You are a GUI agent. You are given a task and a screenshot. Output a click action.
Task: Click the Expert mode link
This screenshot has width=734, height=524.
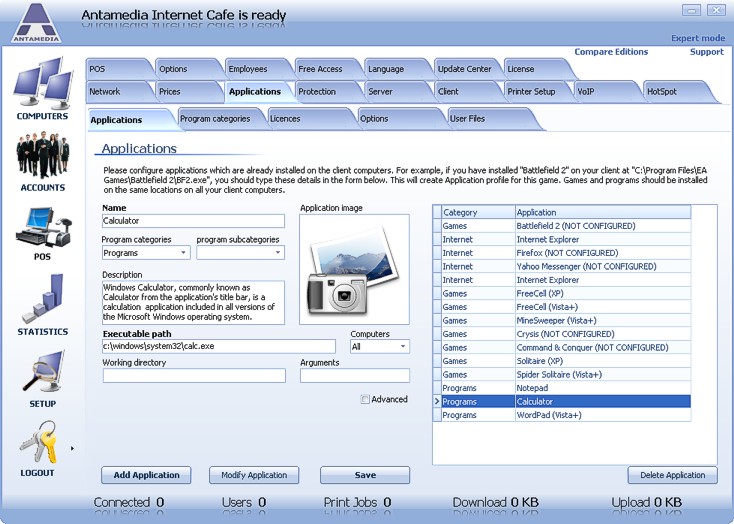698,38
